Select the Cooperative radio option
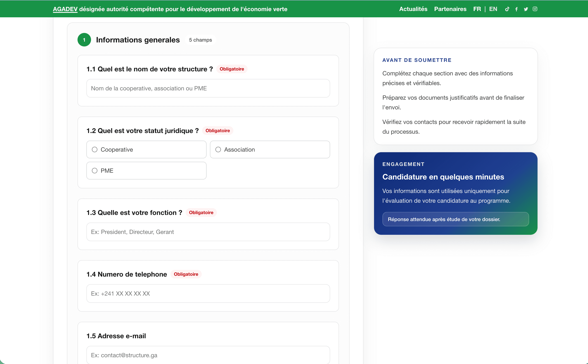 pyautogui.click(x=146, y=149)
